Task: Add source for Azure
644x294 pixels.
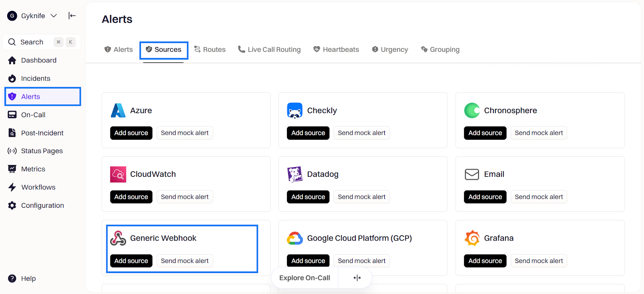Action: [x=131, y=133]
